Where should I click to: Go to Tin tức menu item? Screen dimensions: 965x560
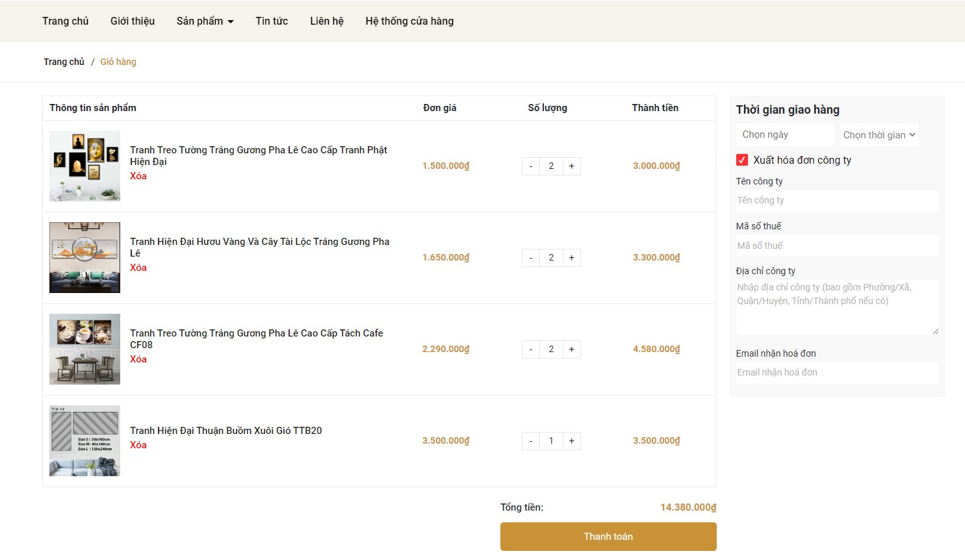pyautogui.click(x=272, y=21)
